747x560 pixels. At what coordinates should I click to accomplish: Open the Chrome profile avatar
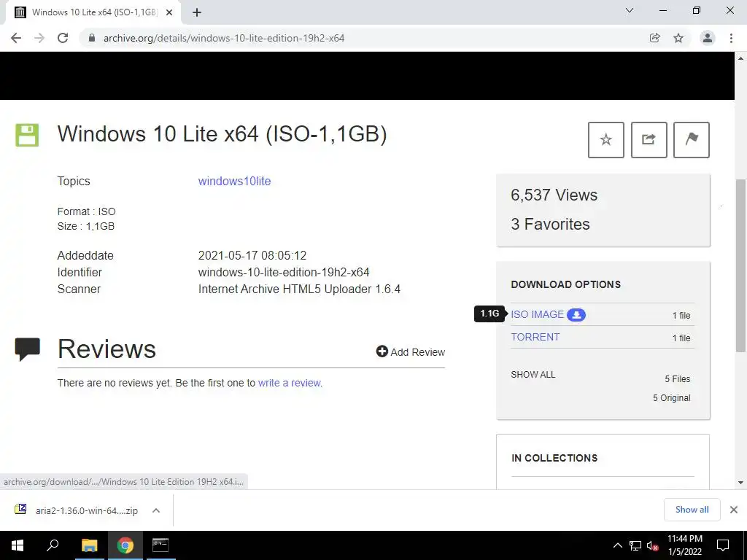click(708, 38)
